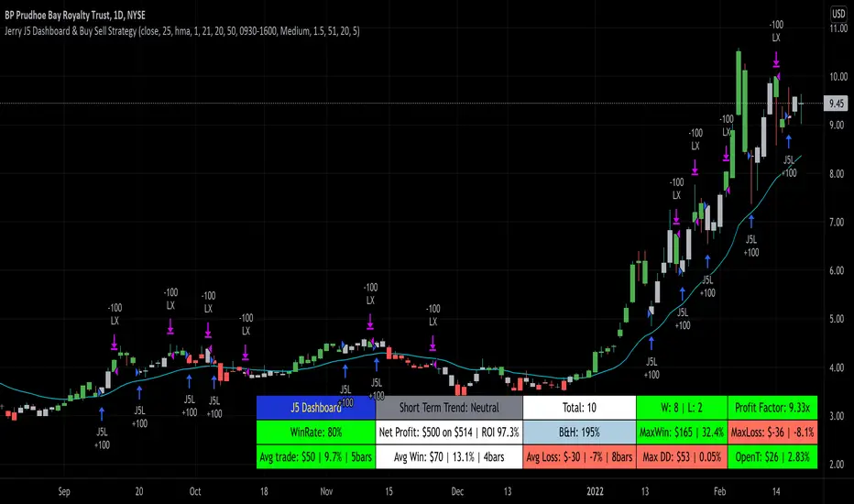
Task: Click the magenta LX exit arrow near 11.00
Action: click(776, 60)
